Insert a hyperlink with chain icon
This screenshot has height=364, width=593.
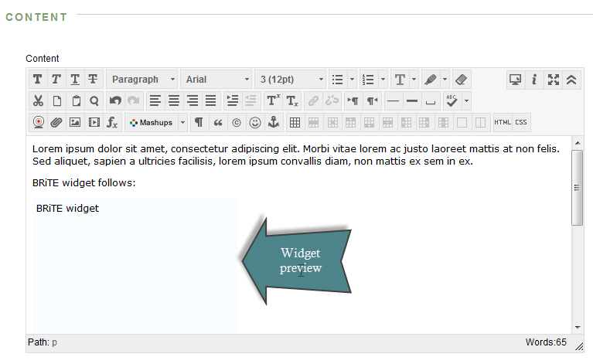(313, 101)
